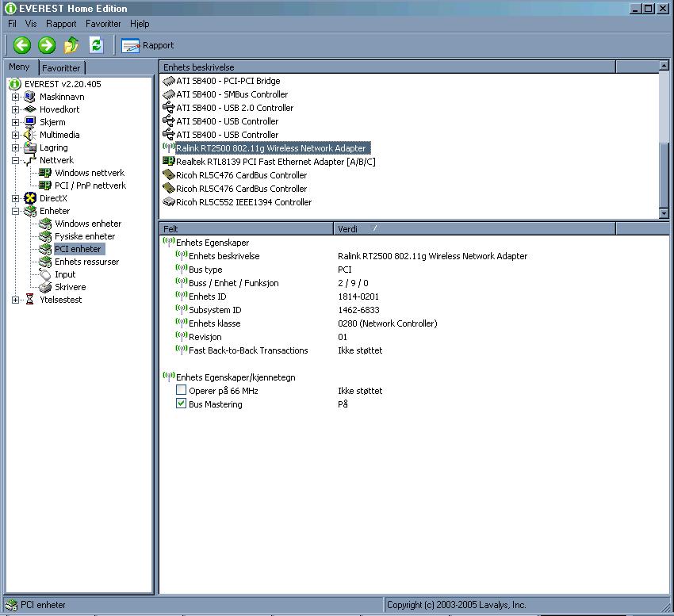Image resolution: width=674 pixels, height=616 pixels.
Task: Click the DirectX icon in tree
Action: point(29,198)
